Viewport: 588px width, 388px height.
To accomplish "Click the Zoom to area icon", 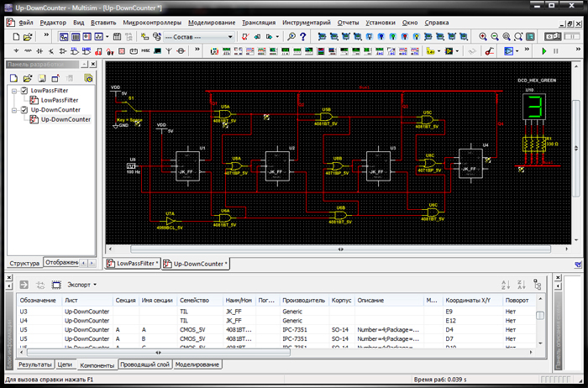I will click(x=507, y=37).
